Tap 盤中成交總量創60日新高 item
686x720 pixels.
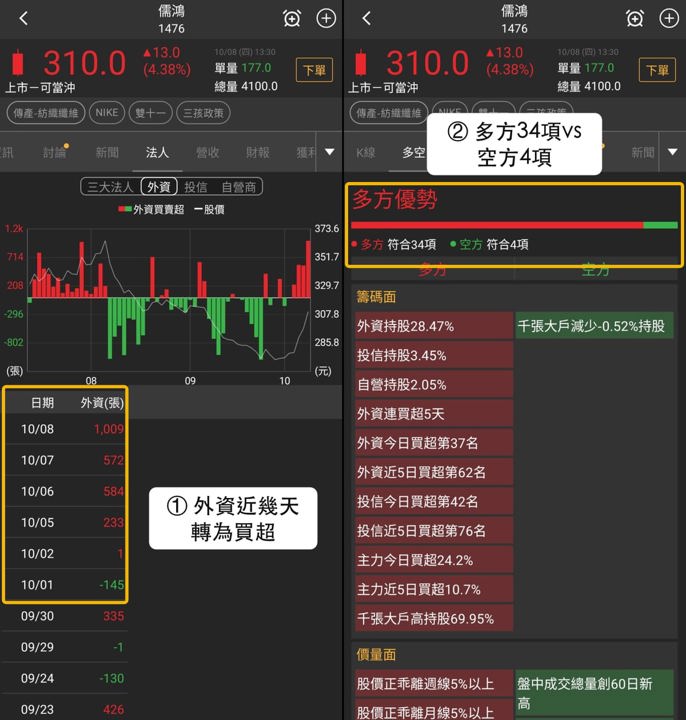[594, 693]
